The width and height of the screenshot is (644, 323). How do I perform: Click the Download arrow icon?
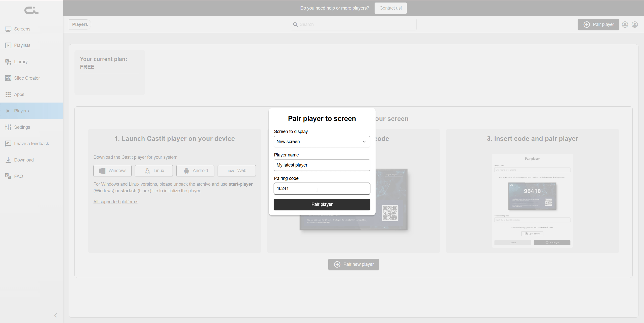[x=8, y=160]
